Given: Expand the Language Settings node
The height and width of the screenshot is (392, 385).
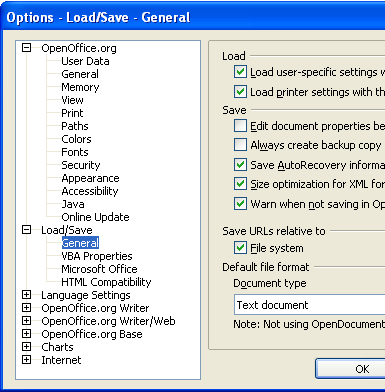Looking at the screenshot, I should tap(26, 295).
